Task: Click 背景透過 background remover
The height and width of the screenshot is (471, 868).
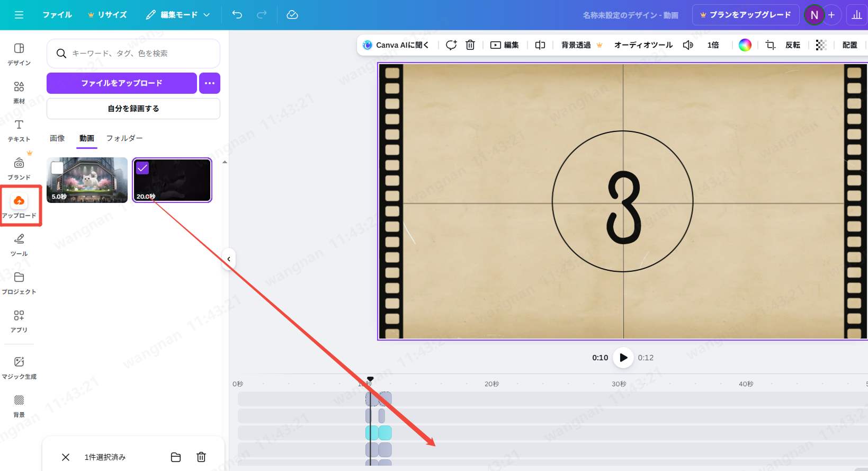Action: [x=581, y=45]
